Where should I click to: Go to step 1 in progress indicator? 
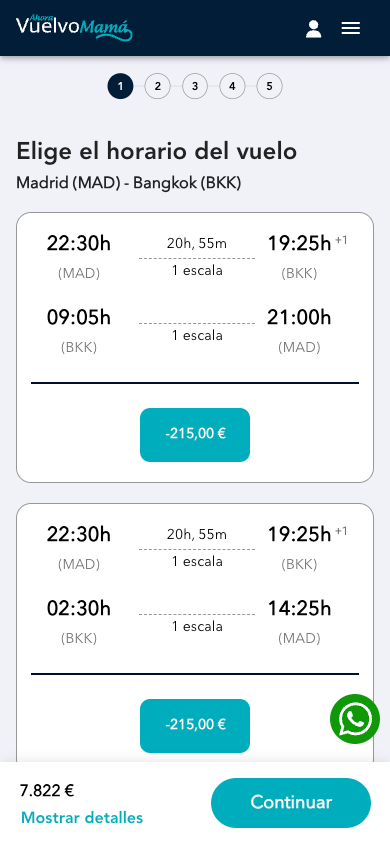[120, 86]
